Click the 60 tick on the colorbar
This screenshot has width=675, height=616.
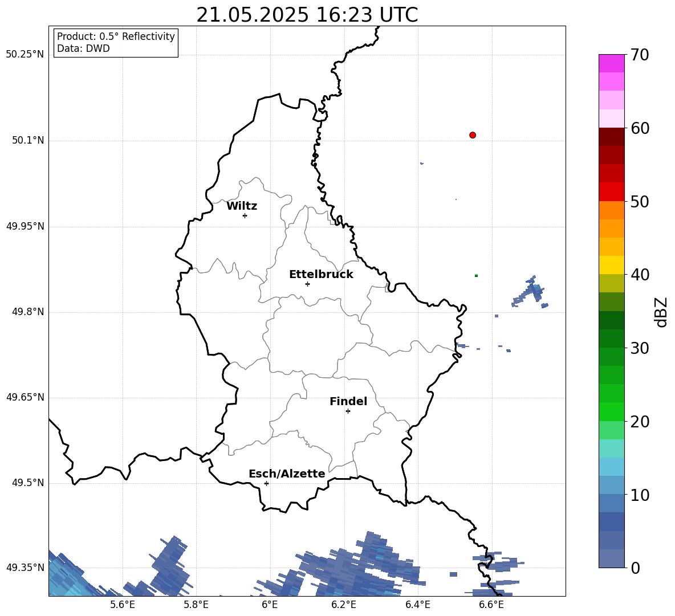coord(640,128)
